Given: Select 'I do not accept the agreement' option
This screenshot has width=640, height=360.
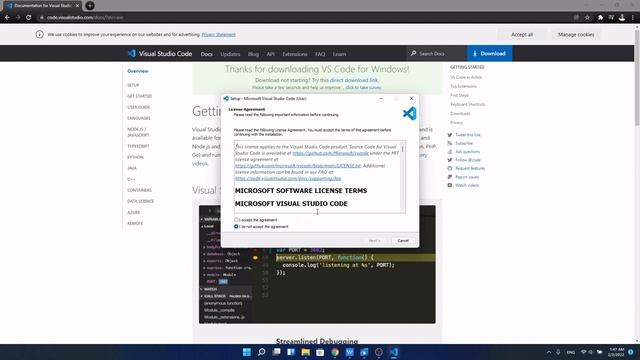Looking at the screenshot, I should click(x=261, y=227).
